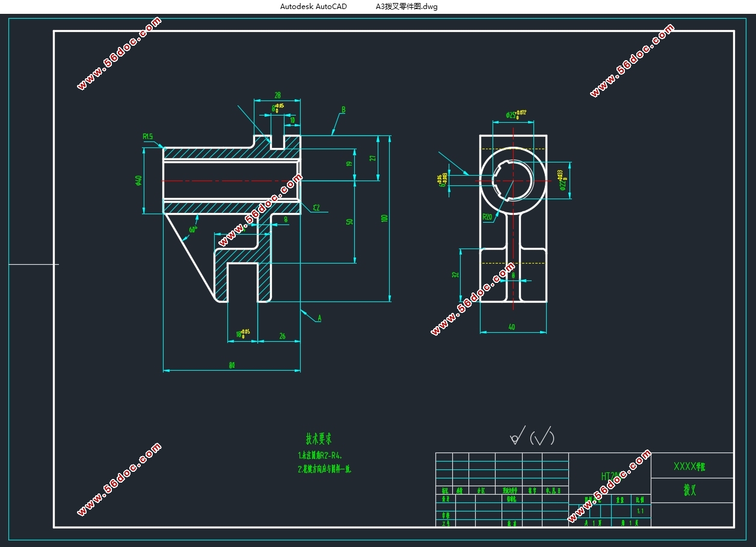Select the 28 width dimension at top
The image size is (756, 547).
(277, 95)
